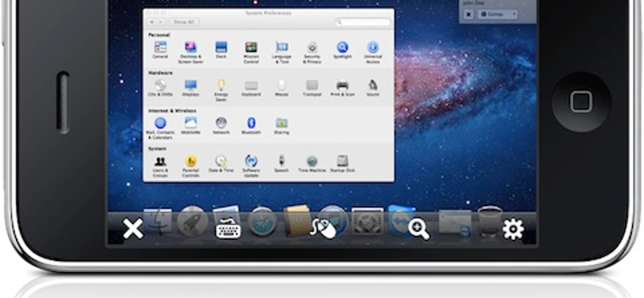Open Security & Privacy preferences
Screen dimensions: 644x298
pyautogui.click(x=312, y=52)
